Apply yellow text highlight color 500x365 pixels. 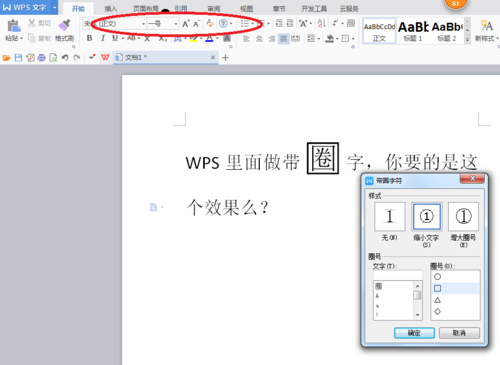click(193, 39)
